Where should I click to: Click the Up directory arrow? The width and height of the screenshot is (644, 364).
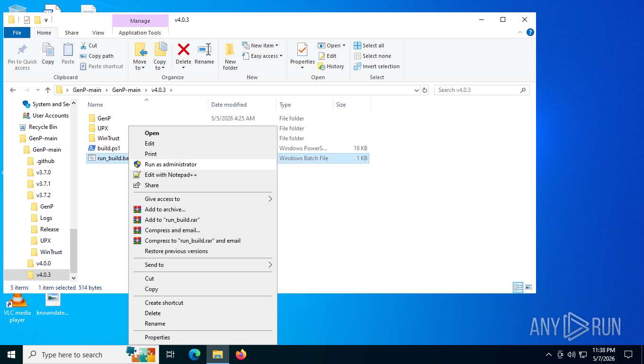(x=48, y=90)
